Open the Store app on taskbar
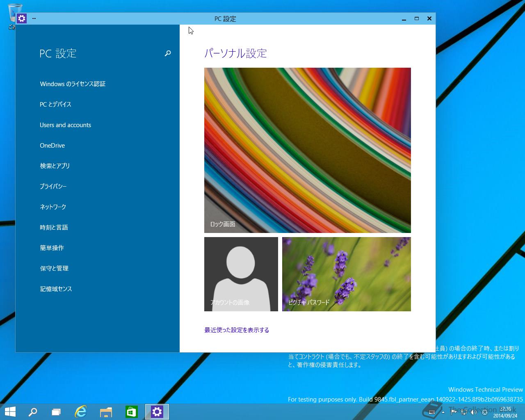This screenshot has height=420, width=525. click(x=131, y=412)
